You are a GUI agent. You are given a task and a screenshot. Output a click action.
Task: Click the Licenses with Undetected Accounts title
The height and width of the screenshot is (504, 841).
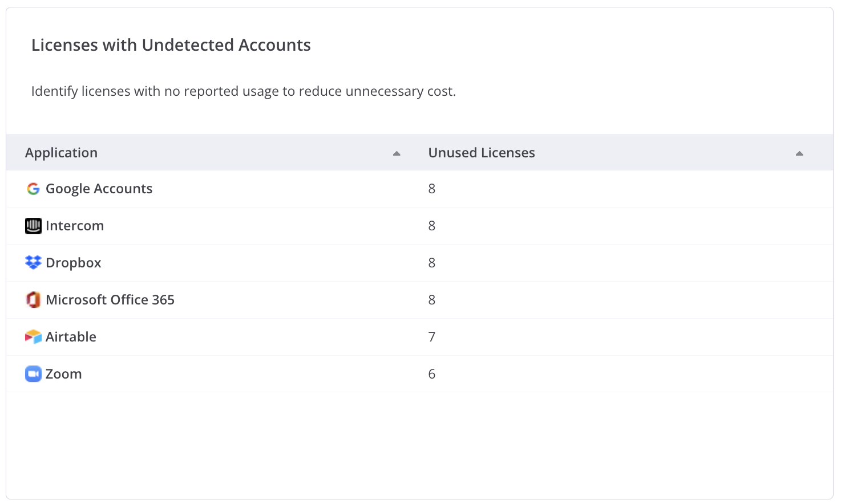click(x=171, y=45)
